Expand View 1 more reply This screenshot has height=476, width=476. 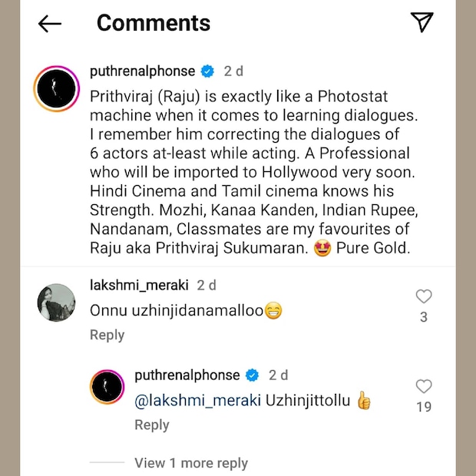190,463
